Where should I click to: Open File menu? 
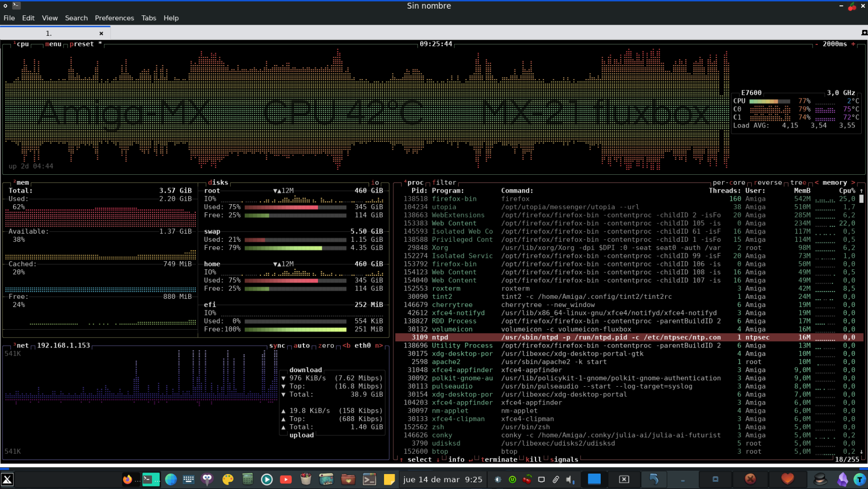point(9,18)
